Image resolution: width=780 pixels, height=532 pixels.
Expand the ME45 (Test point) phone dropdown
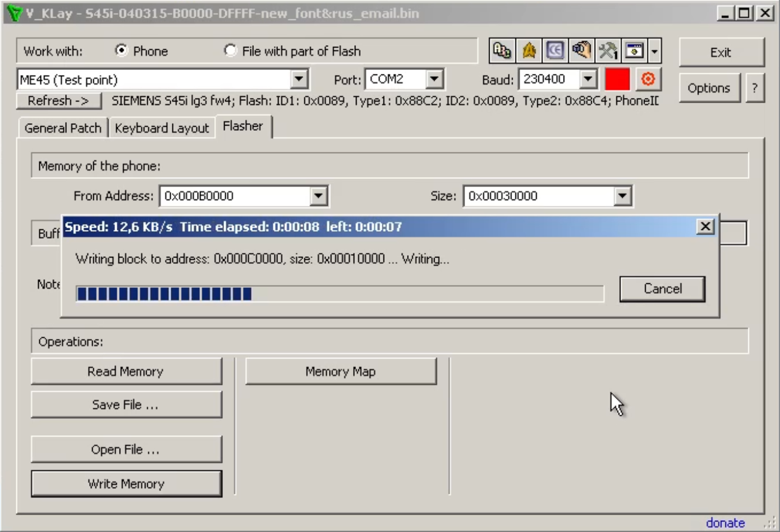tap(299, 79)
